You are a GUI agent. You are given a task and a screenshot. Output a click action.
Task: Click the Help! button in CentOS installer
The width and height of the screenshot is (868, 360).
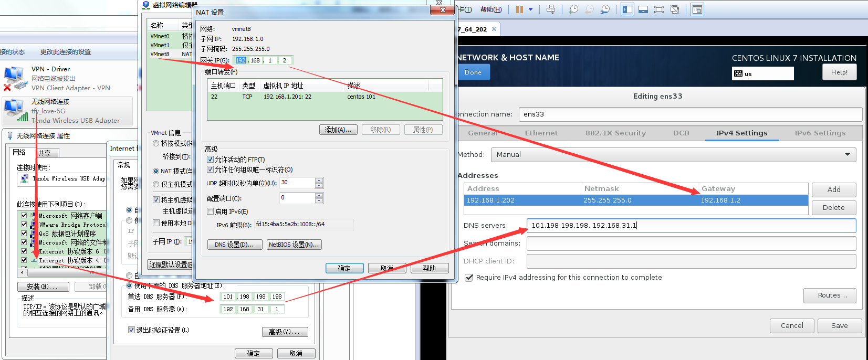pos(839,72)
